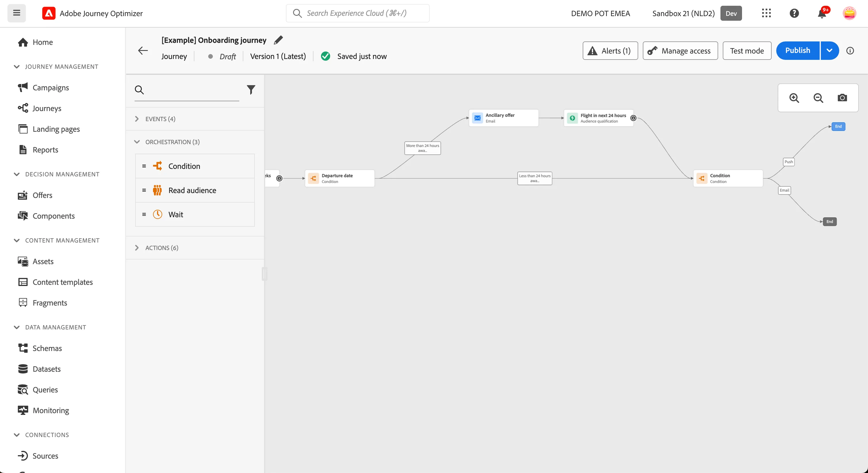This screenshot has height=473, width=868.
Task: Select the Read audience activity
Action: (x=195, y=190)
